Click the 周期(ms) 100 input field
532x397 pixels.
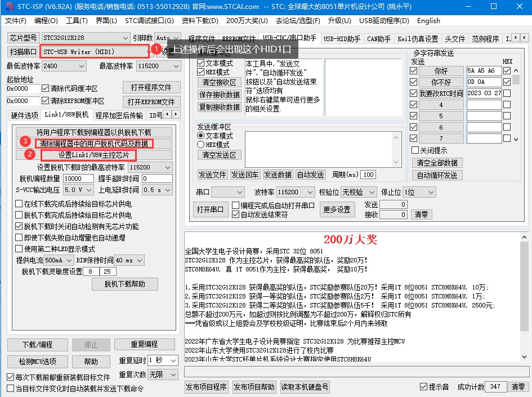tap(368, 175)
